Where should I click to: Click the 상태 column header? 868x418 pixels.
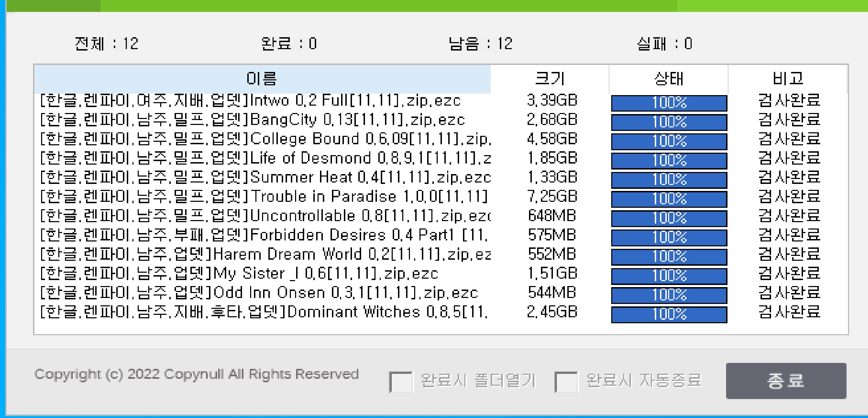point(667,79)
